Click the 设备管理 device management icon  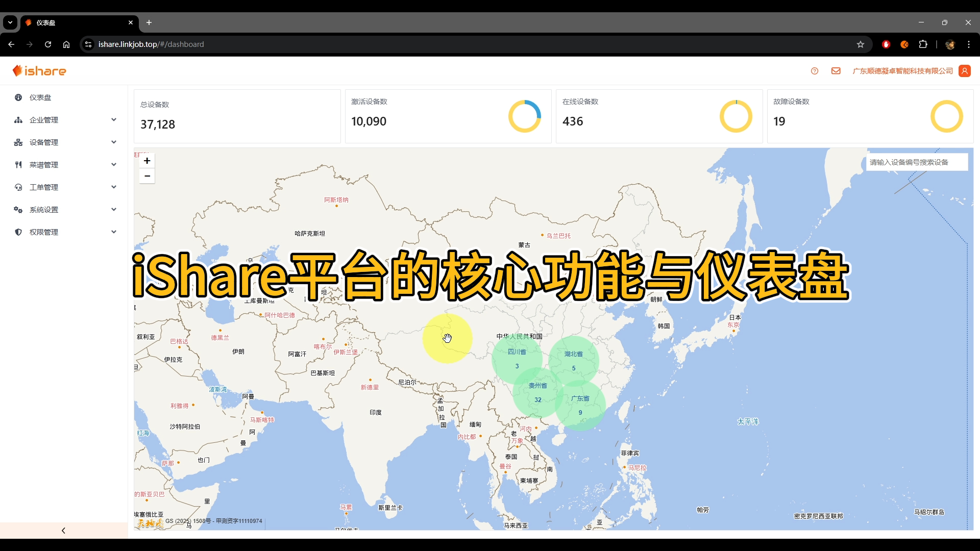[18, 142]
